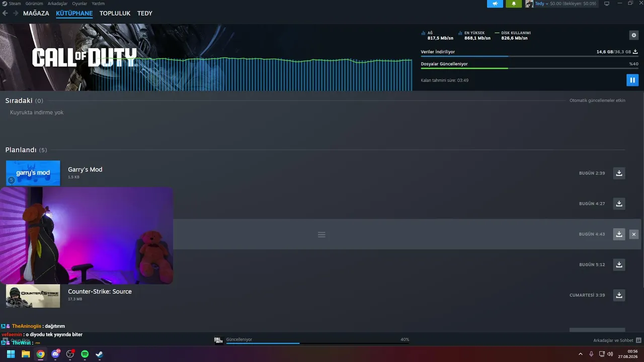
Task: Click the Counter-Strike: Source title
Action: coord(100,292)
